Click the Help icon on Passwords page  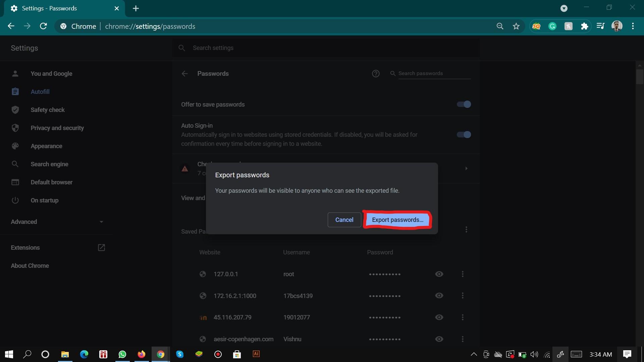coord(376,73)
